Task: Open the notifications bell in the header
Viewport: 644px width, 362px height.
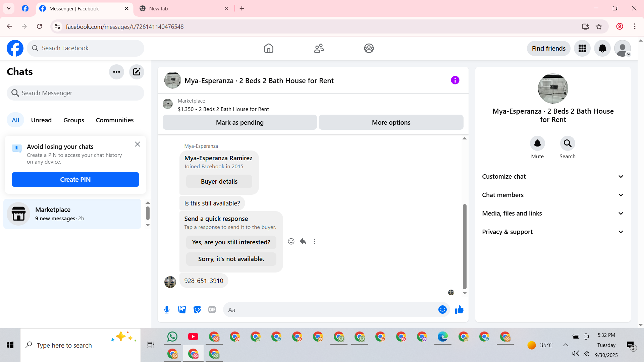Action: point(602,49)
